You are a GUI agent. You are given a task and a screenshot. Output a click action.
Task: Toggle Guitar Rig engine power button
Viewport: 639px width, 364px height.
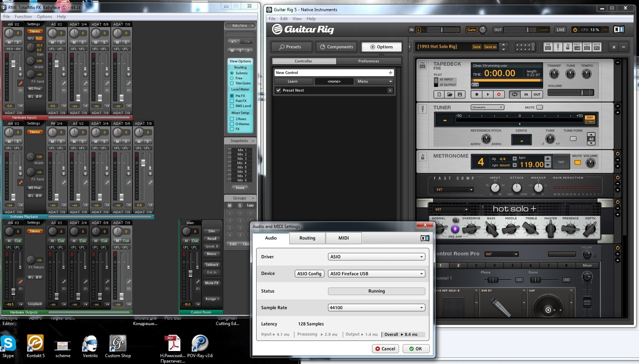pos(575,30)
